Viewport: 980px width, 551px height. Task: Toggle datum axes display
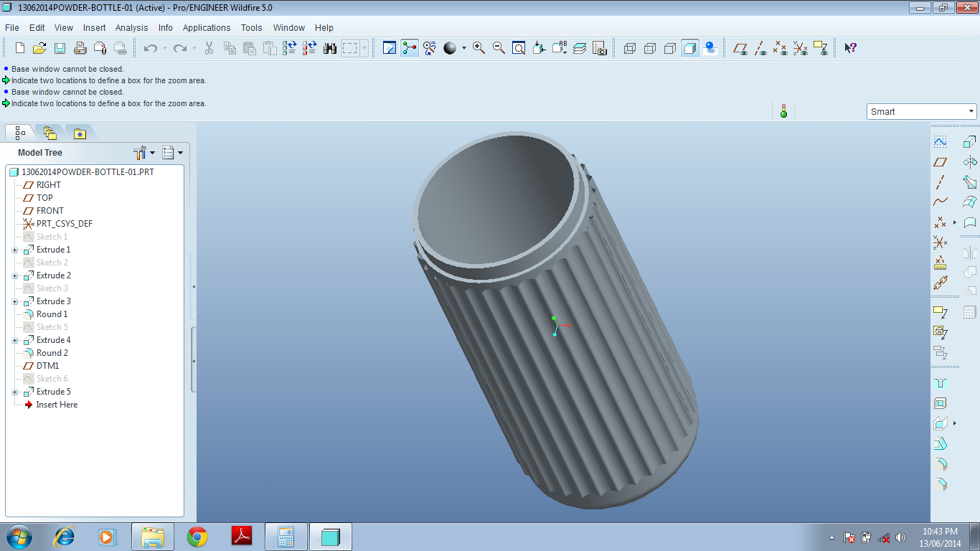click(760, 48)
